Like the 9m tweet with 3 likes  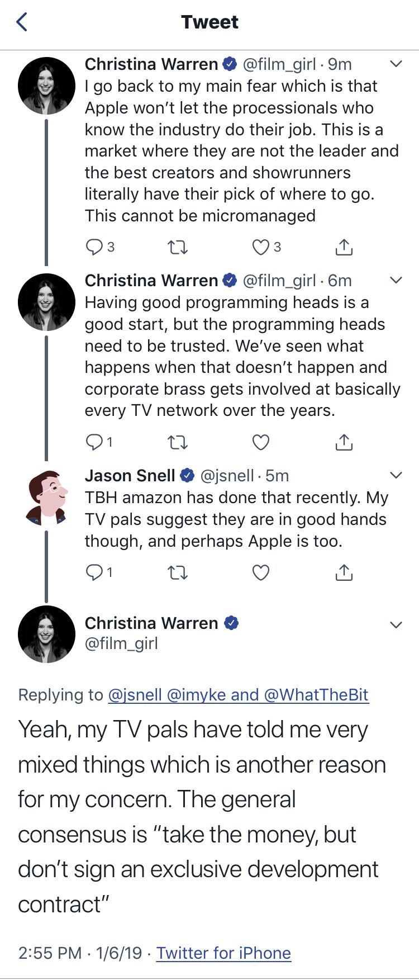pos(261,247)
